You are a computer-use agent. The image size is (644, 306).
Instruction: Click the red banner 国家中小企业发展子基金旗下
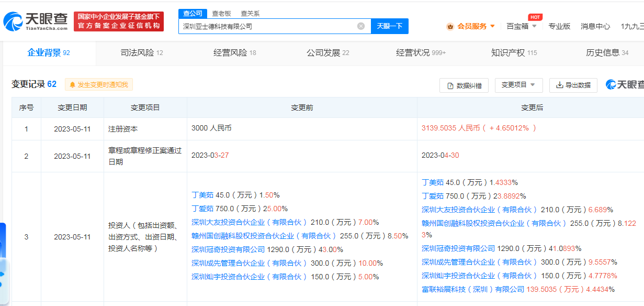click(118, 21)
